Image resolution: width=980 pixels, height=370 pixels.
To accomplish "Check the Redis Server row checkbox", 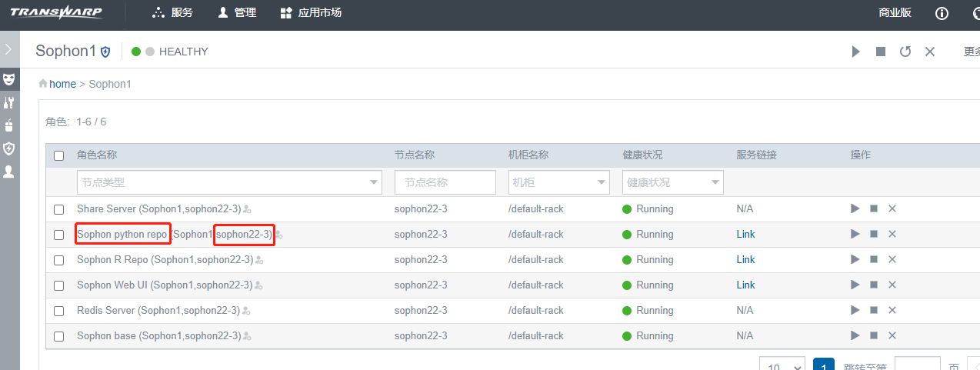I will (59, 311).
